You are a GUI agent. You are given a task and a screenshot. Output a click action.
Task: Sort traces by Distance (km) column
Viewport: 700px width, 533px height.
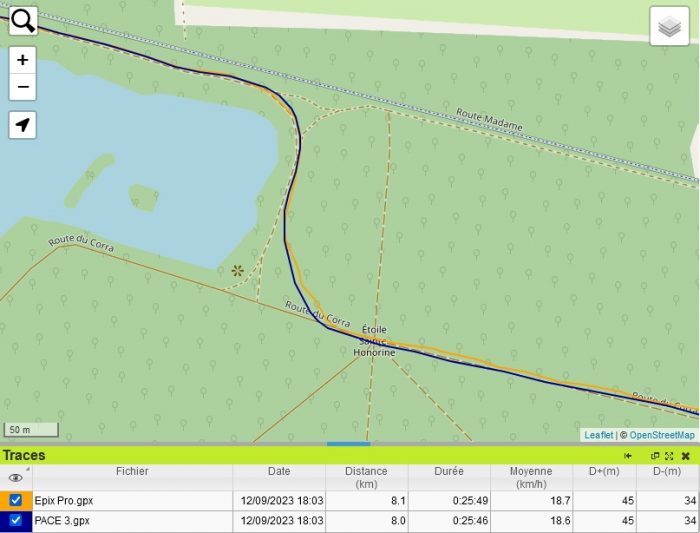366,477
